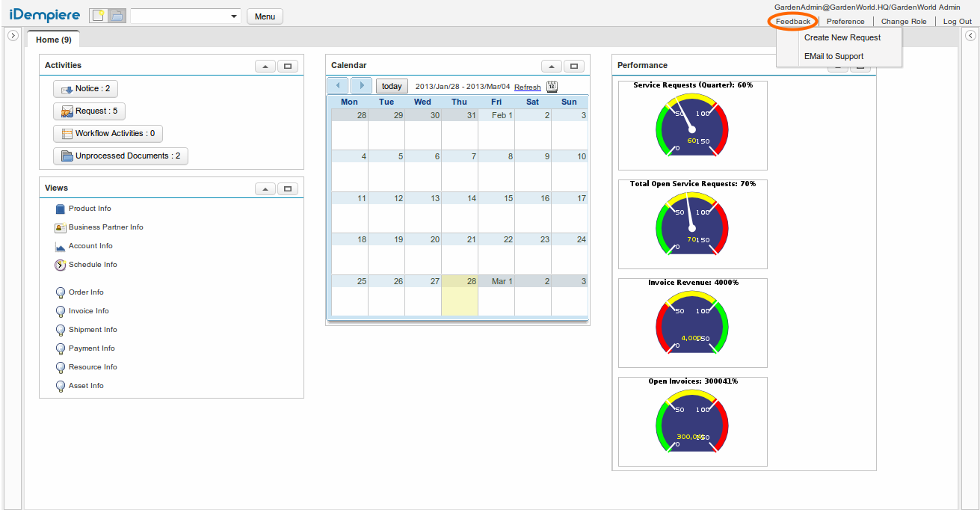Collapse the Calendar panel
This screenshot has width=980, height=510.
pos(552,66)
